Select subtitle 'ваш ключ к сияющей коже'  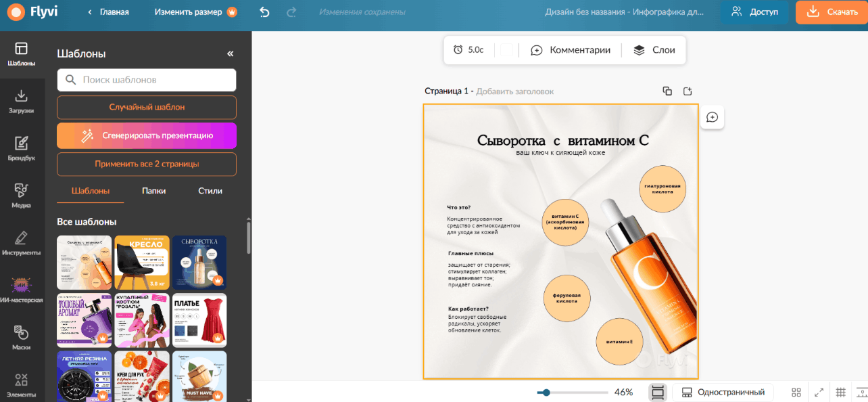point(560,153)
